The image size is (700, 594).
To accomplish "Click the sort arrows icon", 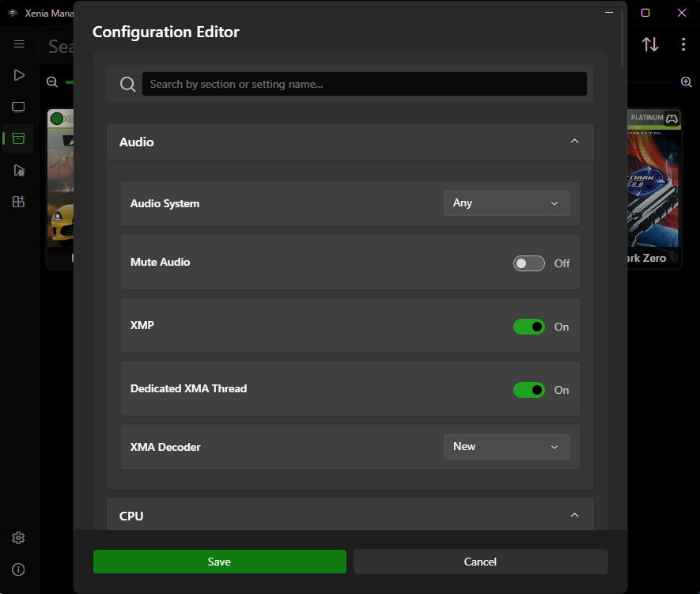I will point(650,44).
